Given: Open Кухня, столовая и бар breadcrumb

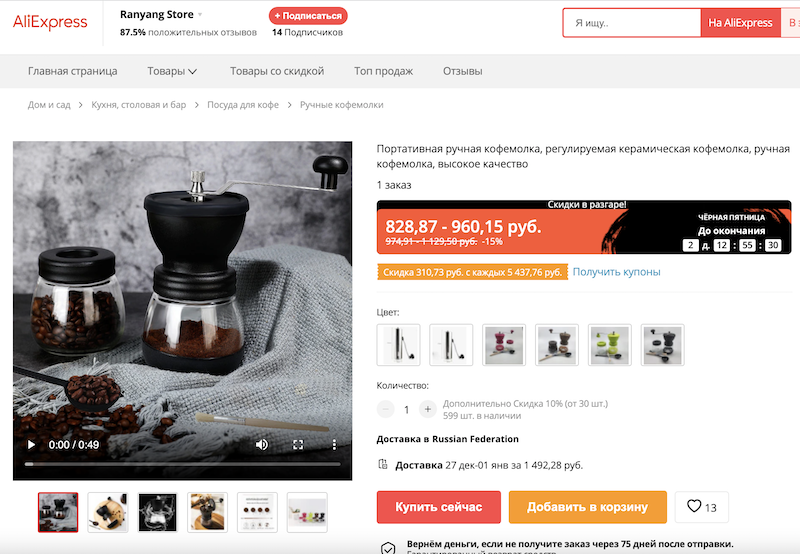Looking at the screenshot, I should coord(138,105).
